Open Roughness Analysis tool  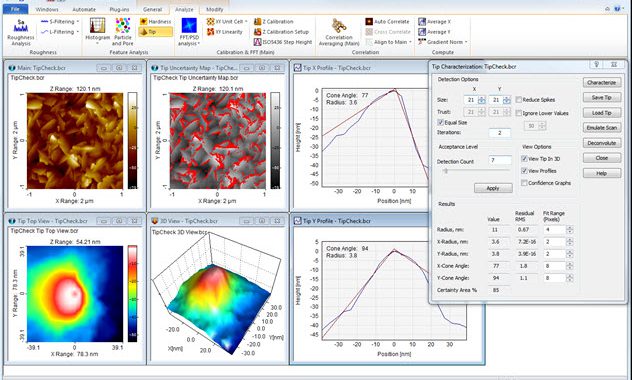pos(21,32)
